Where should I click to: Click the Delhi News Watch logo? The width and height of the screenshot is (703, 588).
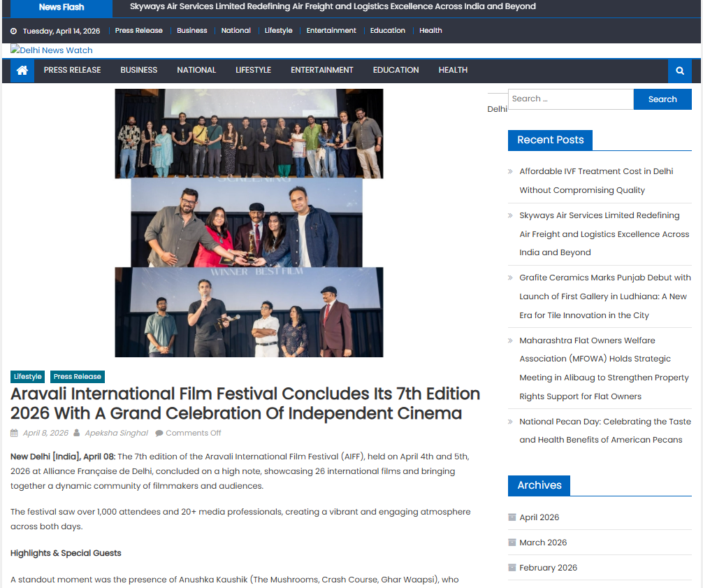[x=52, y=50]
